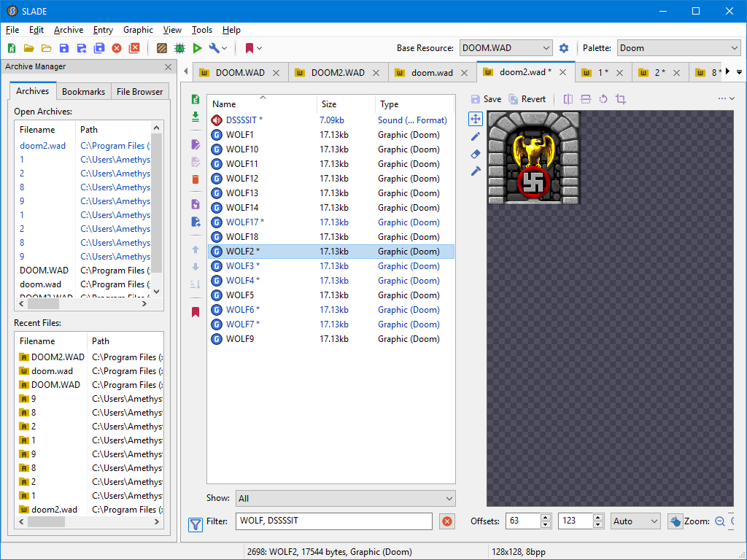
Task: Open the bookmarks toolbar dropdown
Action: click(253, 48)
